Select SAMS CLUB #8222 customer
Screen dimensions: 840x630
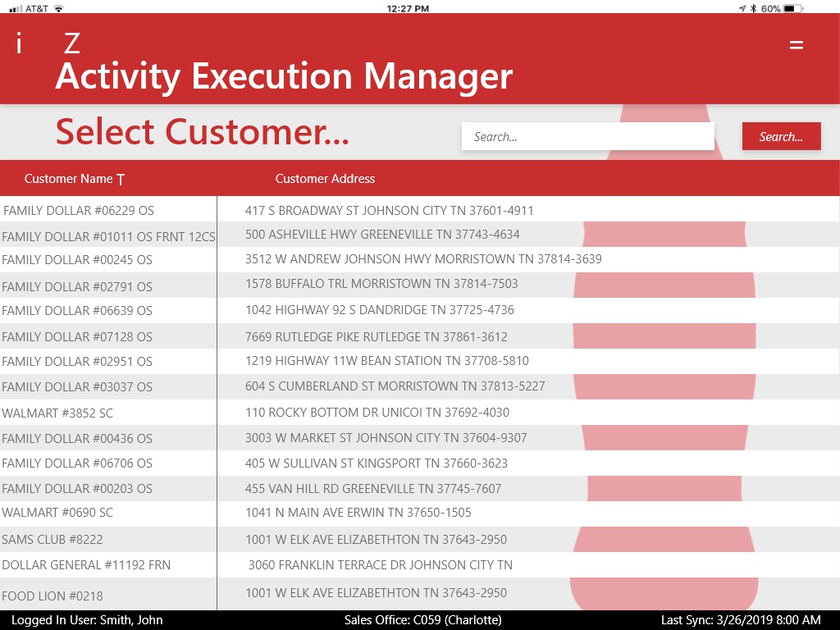(52, 540)
